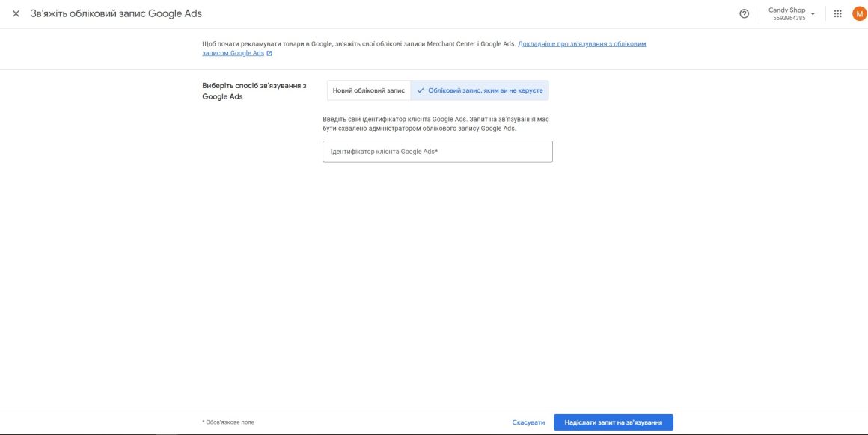Viewport: 868px width, 435px height.
Task: Click the '* Обов'язкове поле' note
Action: click(x=228, y=422)
